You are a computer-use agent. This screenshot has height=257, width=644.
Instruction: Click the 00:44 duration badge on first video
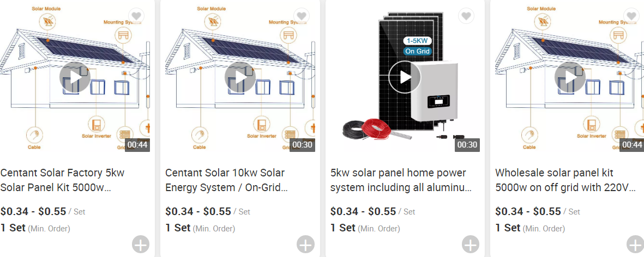pyautogui.click(x=137, y=145)
